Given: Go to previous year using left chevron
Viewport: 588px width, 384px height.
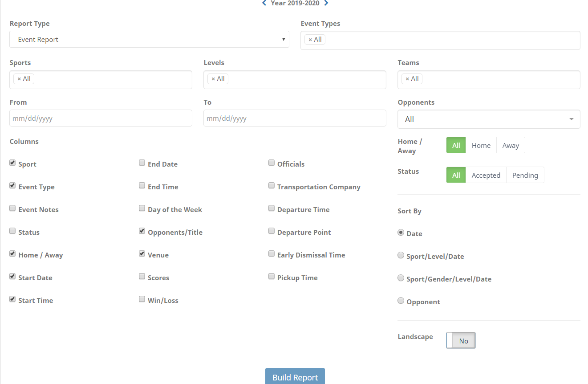Looking at the screenshot, I should coord(264,3).
